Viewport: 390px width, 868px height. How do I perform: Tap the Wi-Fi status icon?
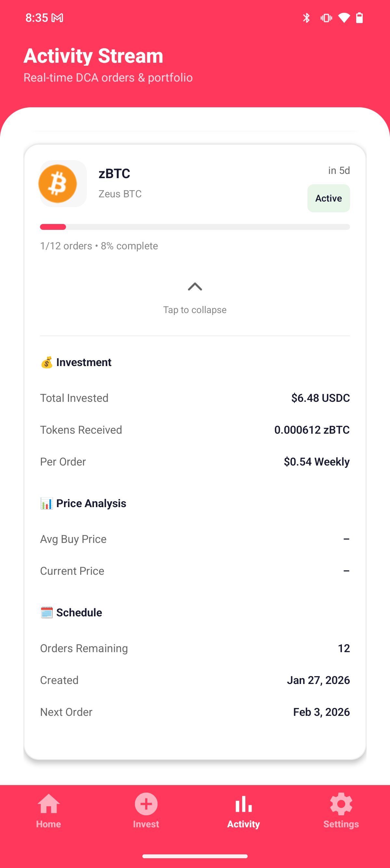tap(344, 18)
